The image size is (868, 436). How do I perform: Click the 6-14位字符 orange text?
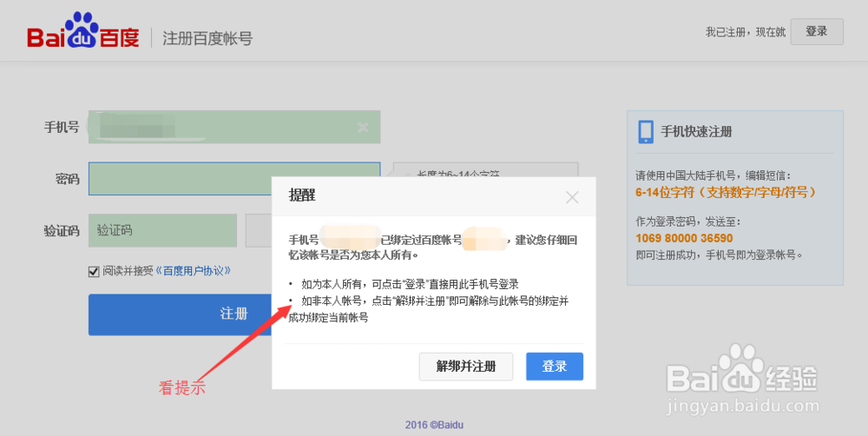[726, 192]
